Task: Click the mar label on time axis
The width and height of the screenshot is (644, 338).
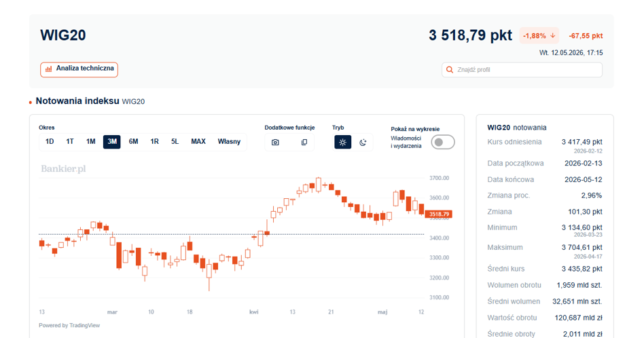Action: [x=112, y=312]
